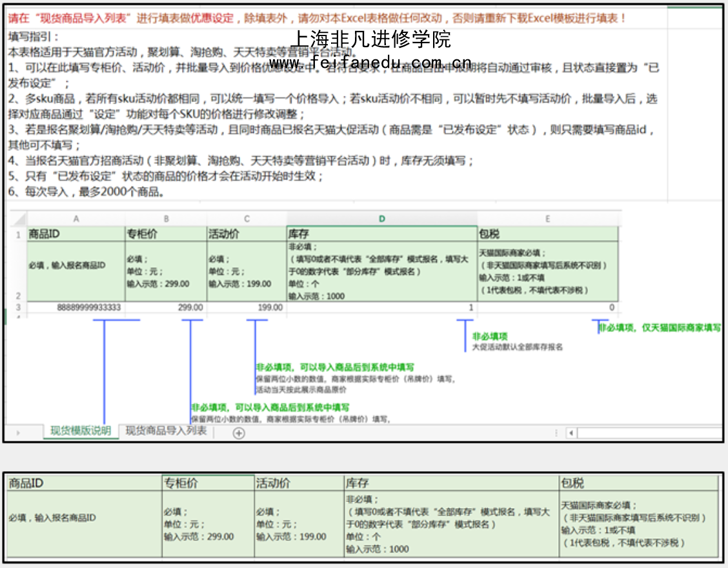
Task: Click the 库存 cell in column D
Action: (x=381, y=234)
